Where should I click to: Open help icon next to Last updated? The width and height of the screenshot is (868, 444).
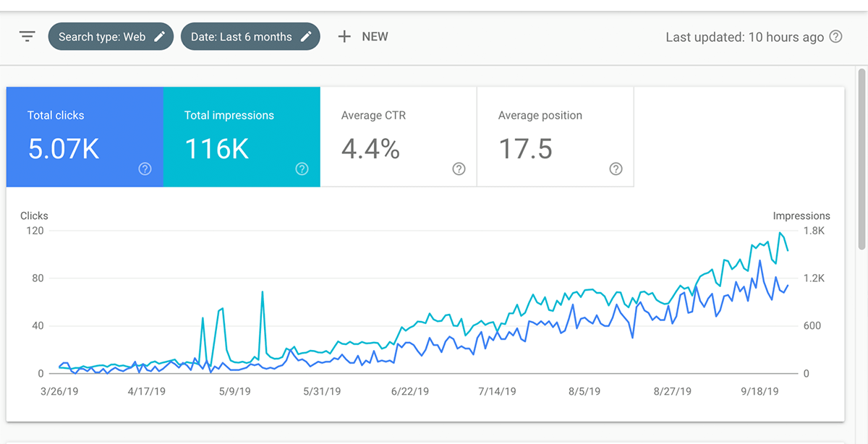click(835, 36)
